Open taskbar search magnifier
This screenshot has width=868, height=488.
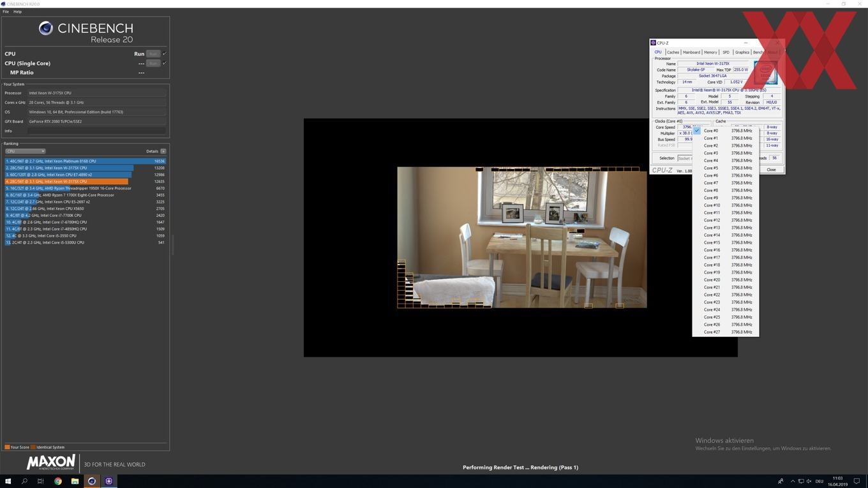[25, 481]
